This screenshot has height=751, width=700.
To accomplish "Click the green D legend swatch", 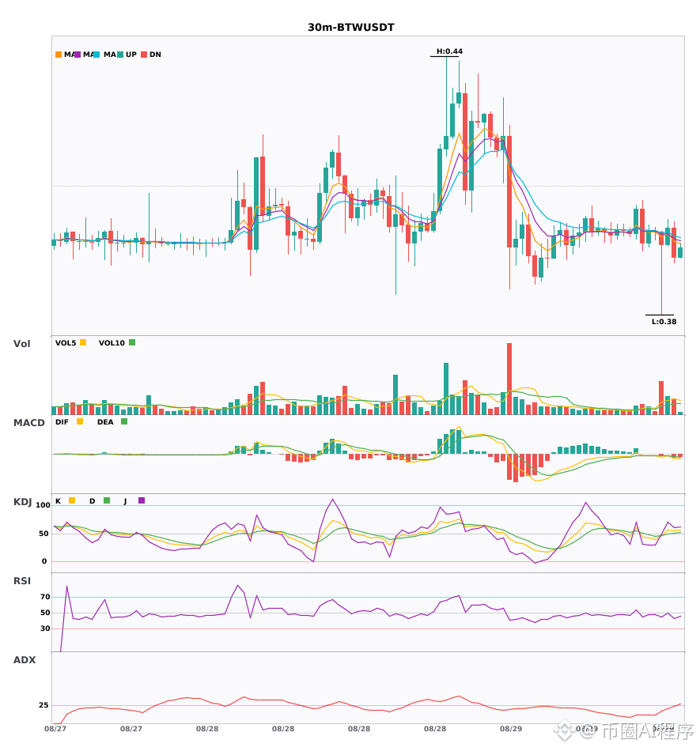I will coord(107,500).
